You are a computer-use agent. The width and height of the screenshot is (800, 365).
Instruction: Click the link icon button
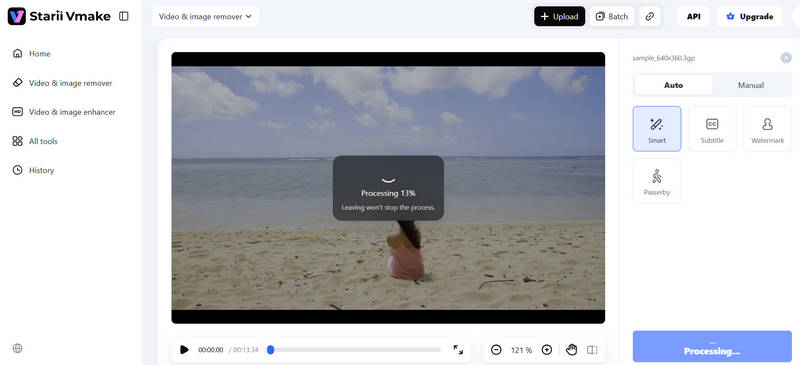click(x=649, y=16)
